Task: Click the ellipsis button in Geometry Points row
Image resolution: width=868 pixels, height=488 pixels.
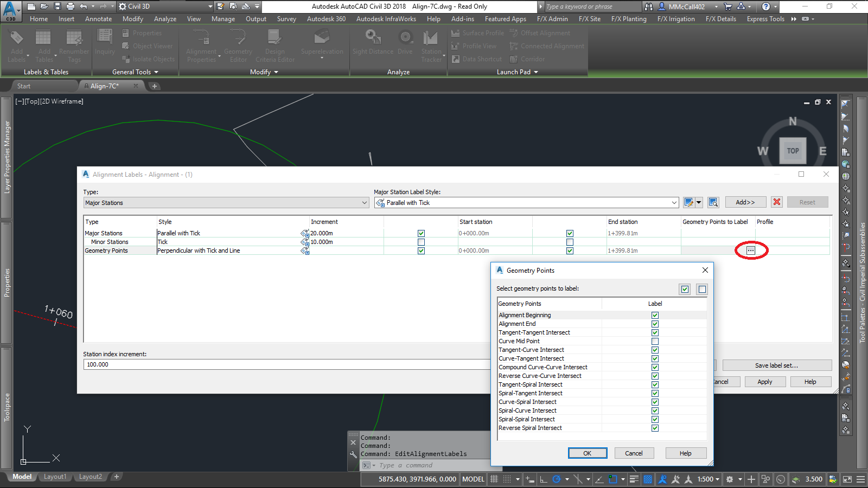Action: (751, 251)
